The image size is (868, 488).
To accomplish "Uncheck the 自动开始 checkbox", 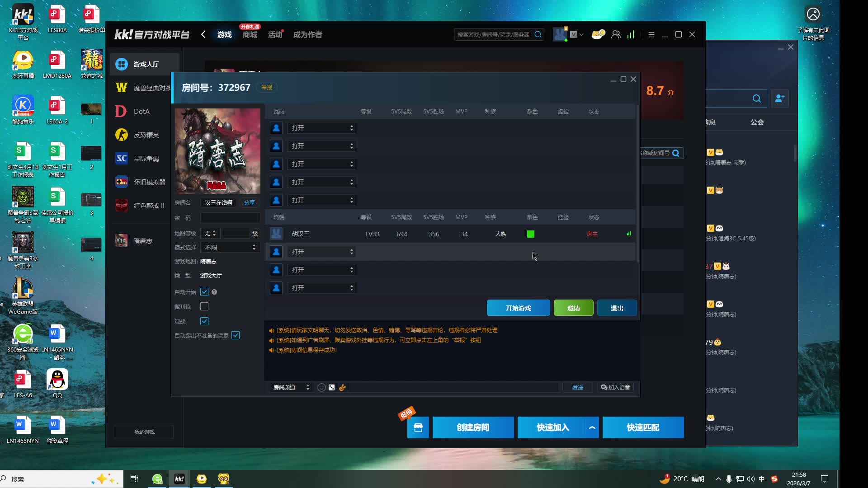I will click(x=204, y=292).
